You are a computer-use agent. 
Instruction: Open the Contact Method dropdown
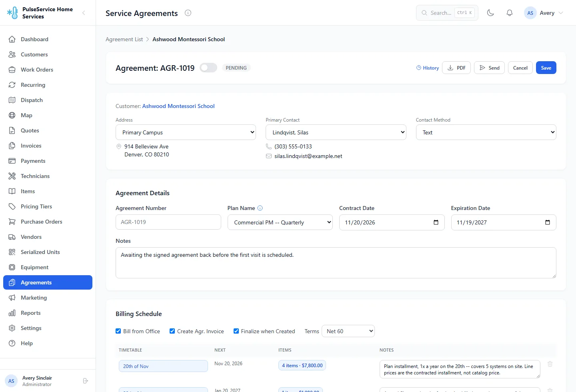[486, 132]
